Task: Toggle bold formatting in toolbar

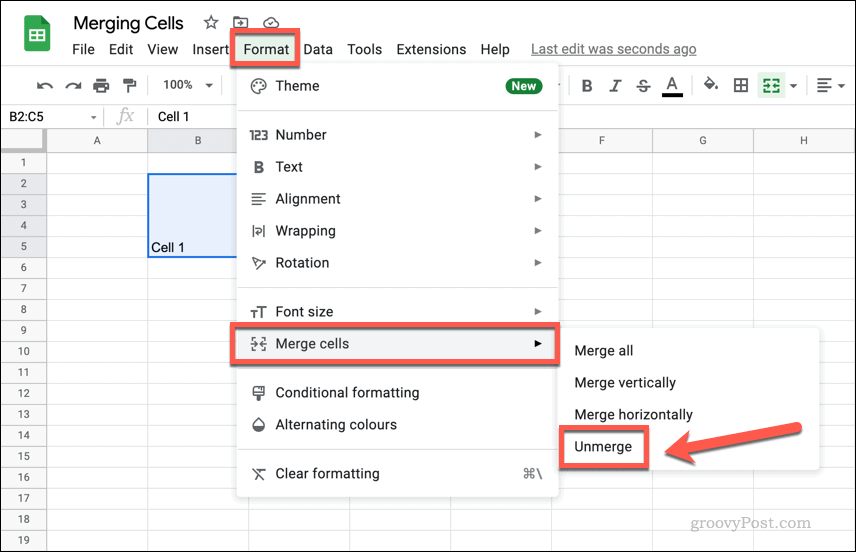Action: pos(587,86)
